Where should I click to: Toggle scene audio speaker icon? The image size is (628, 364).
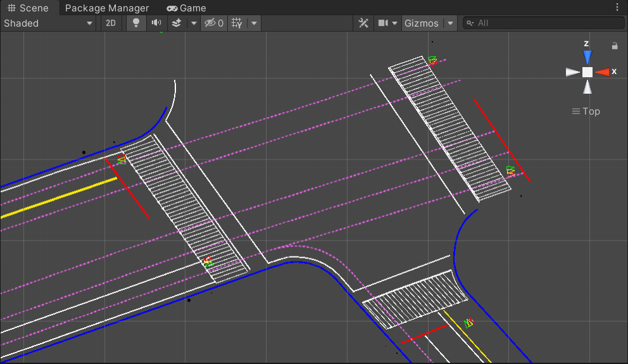(156, 23)
